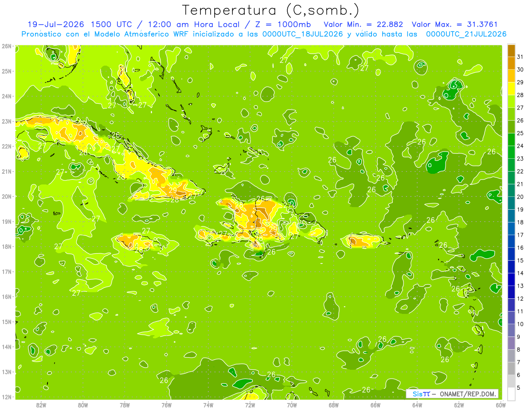
Task: Click the initialization time "0000UTC_18JUL2026"
Action: (x=303, y=34)
